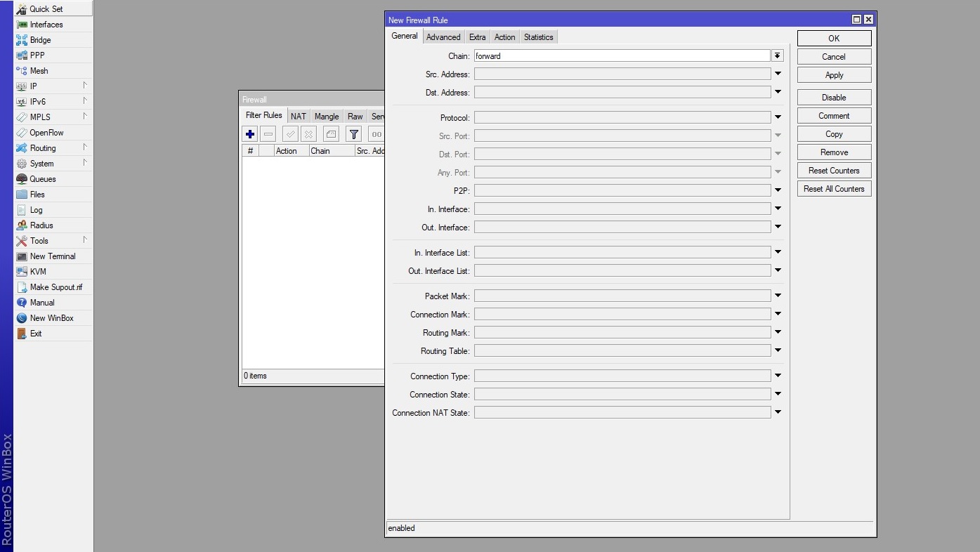Viewport: 980px width, 552px height.
Task: Enable the selected rule with the check icon
Action: point(289,133)
